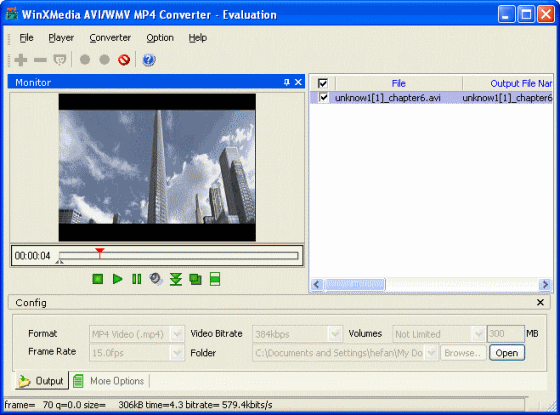The height and width of the screenshot is (415, 560).
Task: Click the volume size field showing 300
Action: click(x=506, y=334)
